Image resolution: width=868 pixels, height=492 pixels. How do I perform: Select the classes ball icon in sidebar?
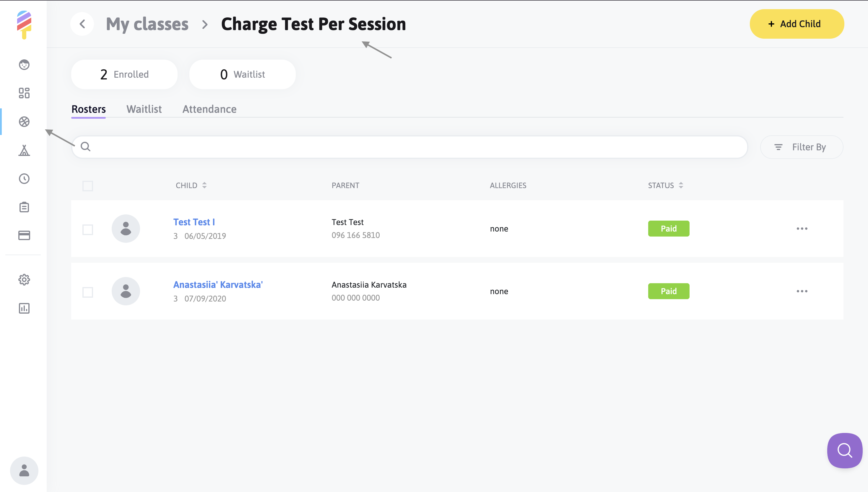coord(24,122)
